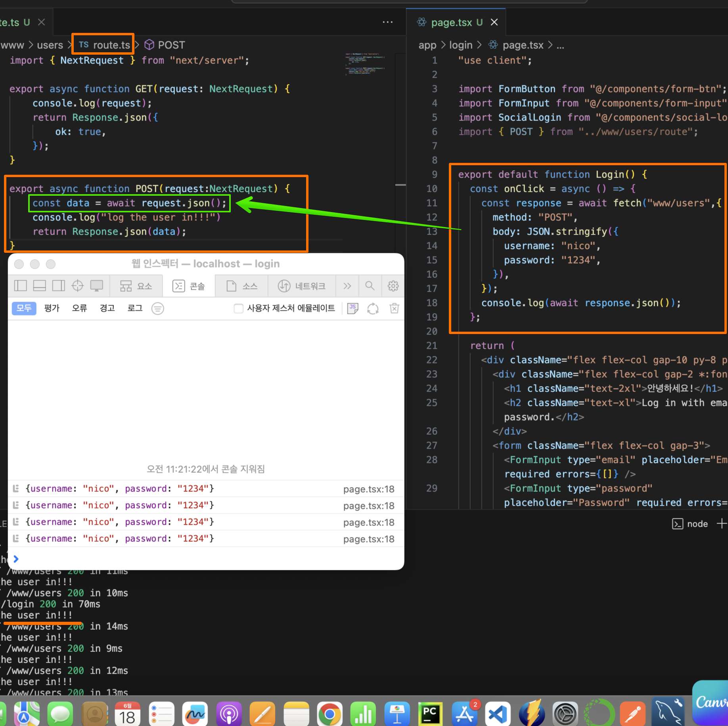Viewport: 728px width, 726px height.
Task: Open left editor More Actions ellipsis
Action: pos(387,22)
